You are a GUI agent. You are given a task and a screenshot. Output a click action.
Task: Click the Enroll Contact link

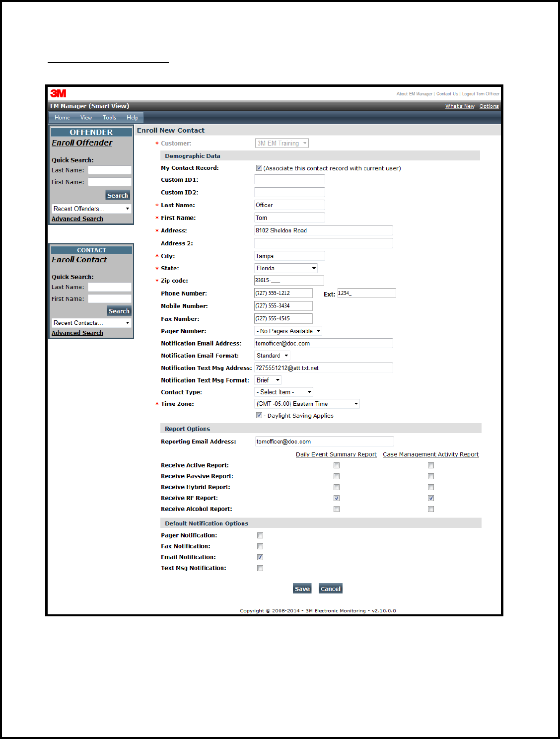(x=79, y=260)
